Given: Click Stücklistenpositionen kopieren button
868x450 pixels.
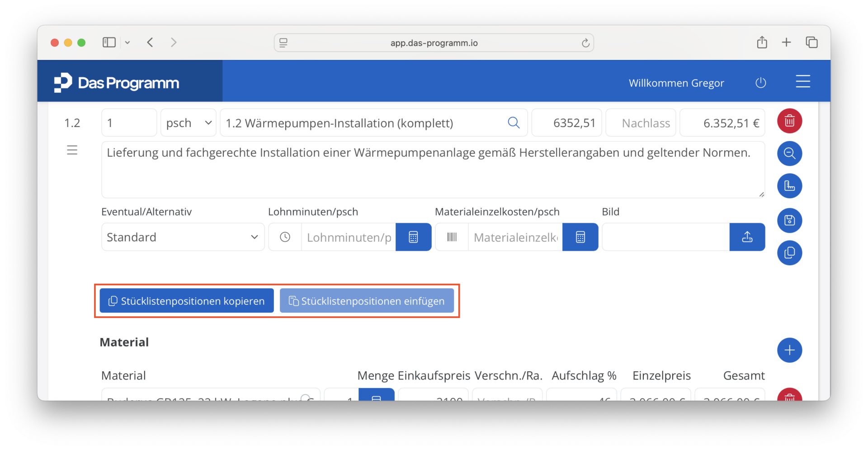Looking at the screenshot, I should pyautogui.click(x=187, y=301).
